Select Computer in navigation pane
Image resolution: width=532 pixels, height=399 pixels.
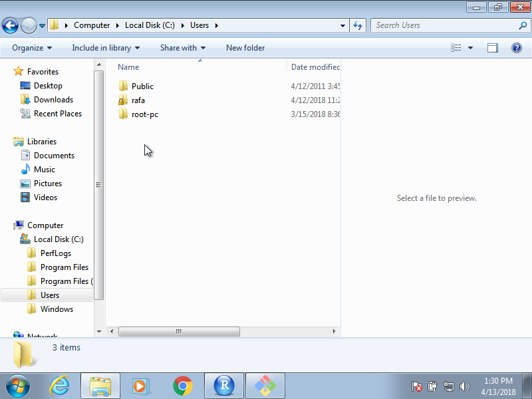pos(45,225)
